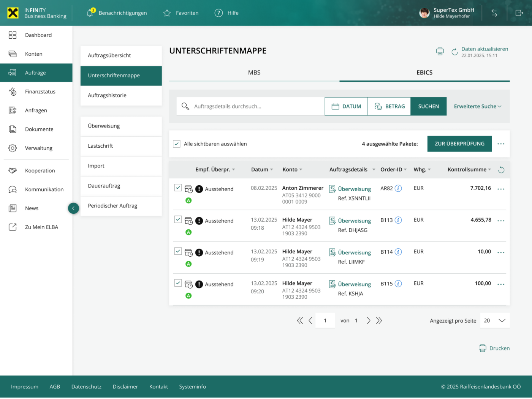Switch to the MBS tab

click(x=254, y=73)
